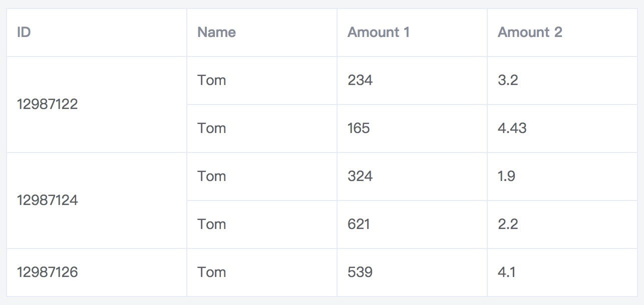Click the Amount 1 cell showing 539
The height and width of the screenshot is (305, 644).
(412, 272)
